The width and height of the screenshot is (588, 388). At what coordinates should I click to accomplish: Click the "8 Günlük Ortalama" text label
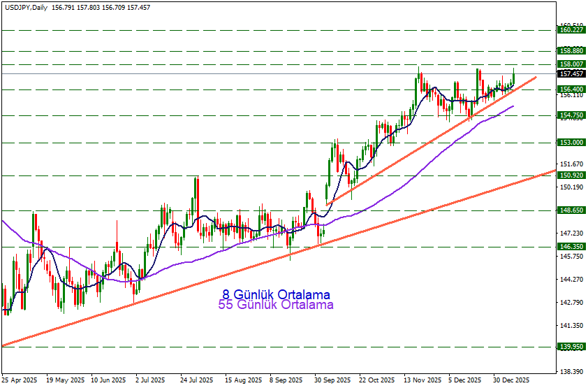tap(276, 294)
